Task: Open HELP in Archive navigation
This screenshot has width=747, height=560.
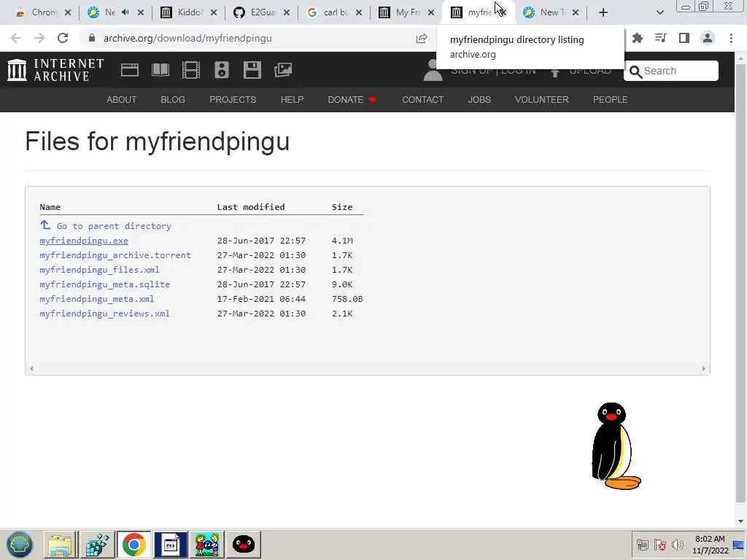Action: 292,99
